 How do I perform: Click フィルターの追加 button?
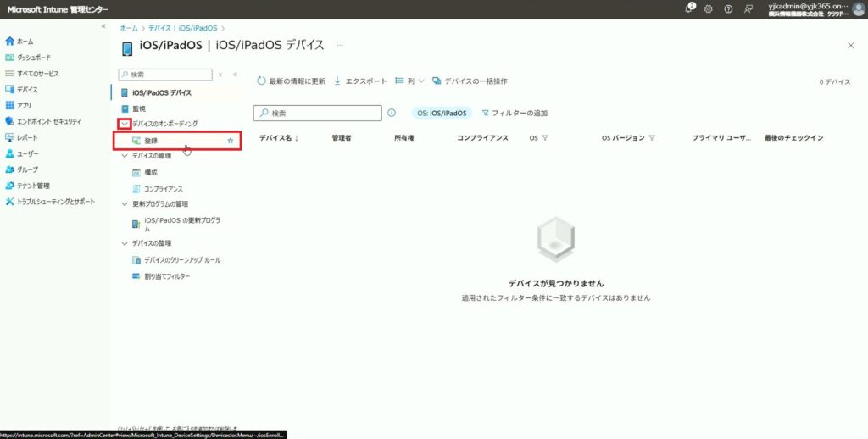[515, 113]
